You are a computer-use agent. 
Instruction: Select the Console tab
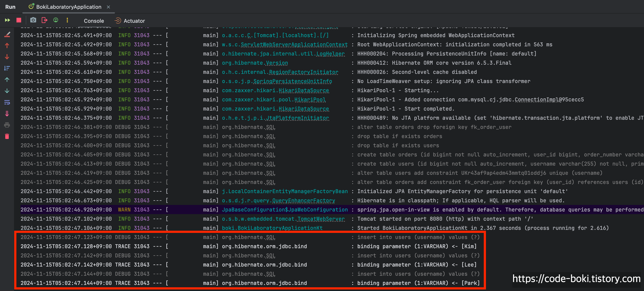[x=94, y=21]
